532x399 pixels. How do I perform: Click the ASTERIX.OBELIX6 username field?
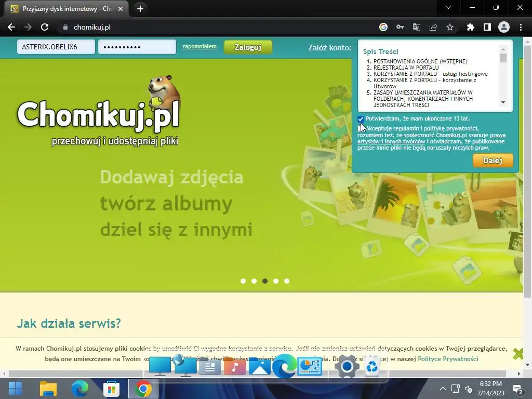coord(56,47)
